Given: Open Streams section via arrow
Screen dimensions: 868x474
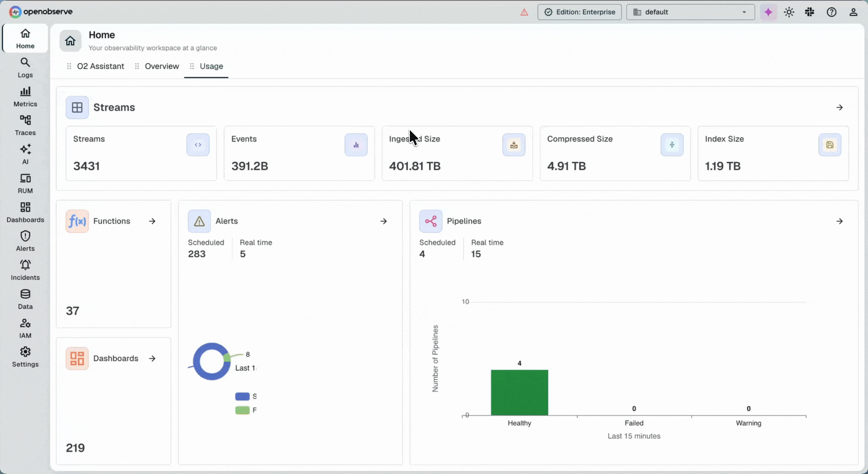Looking at the screenshot, I should click(x=839, y=108).
